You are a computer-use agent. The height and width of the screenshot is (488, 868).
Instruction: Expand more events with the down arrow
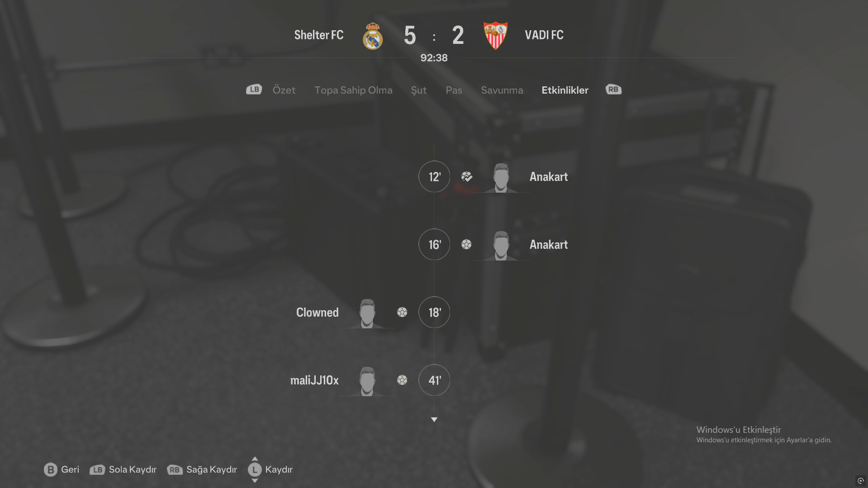pyautogui.click(x=434, y=420)
